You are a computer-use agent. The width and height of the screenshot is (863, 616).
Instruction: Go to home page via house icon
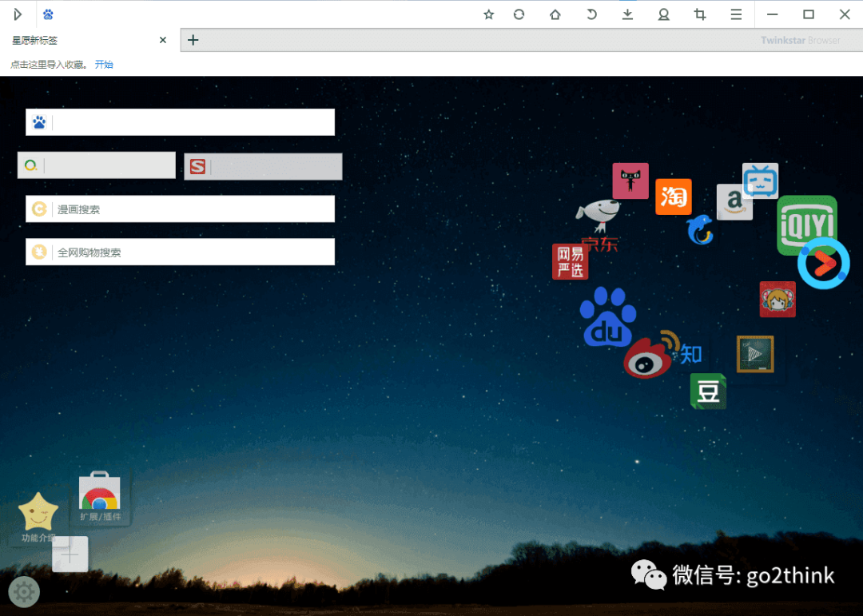pyautogui.click(x=555, y=14)
